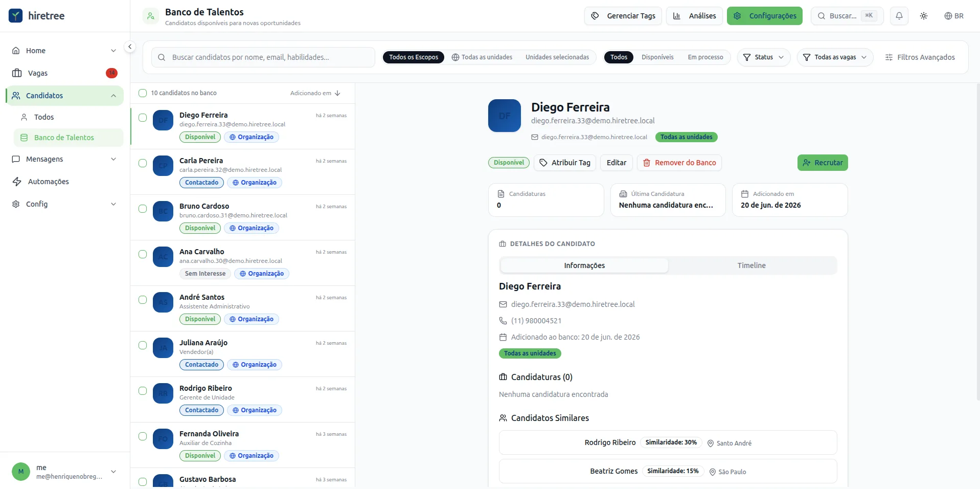Open the Todas as vagas dropdown

(835, 57)
